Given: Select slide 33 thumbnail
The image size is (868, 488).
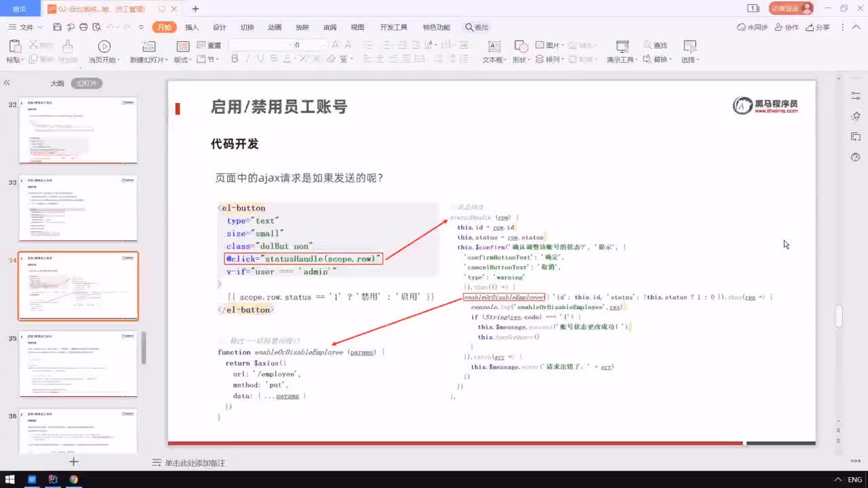Looking at the screenshot, I should (78, 209).
